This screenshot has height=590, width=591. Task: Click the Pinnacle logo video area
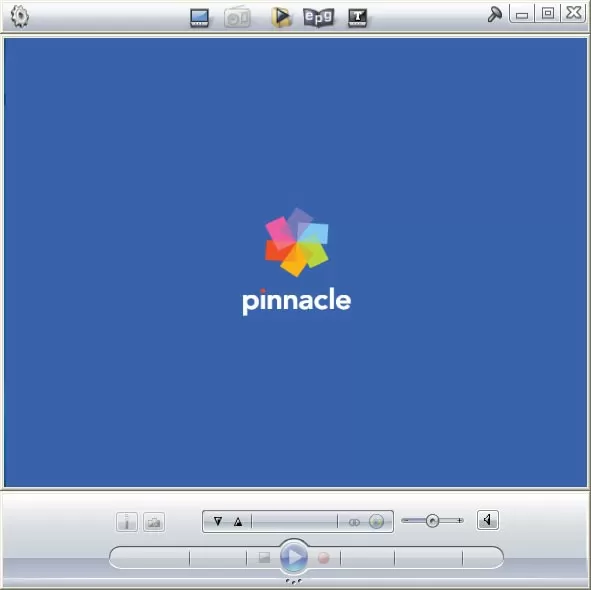pyautogui.click(x=296, y=262)
